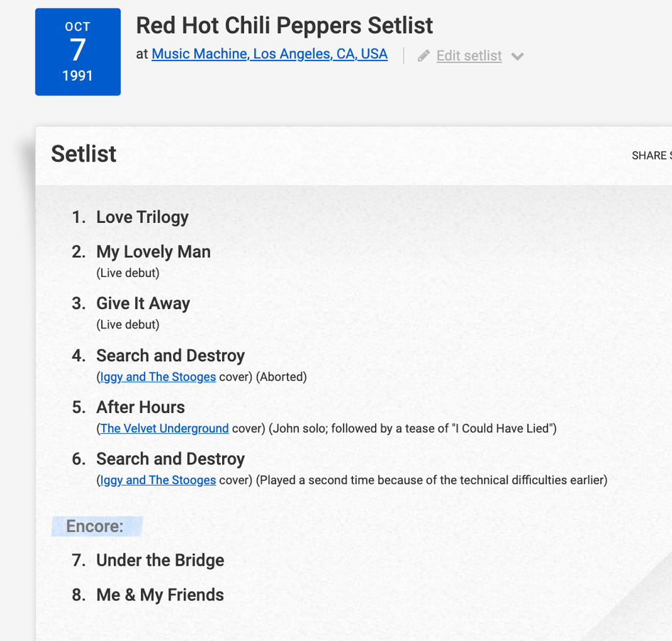This screenshot has height=641, width=672.
Task: Open The Velvet Underground artist link
Action: 164,428
